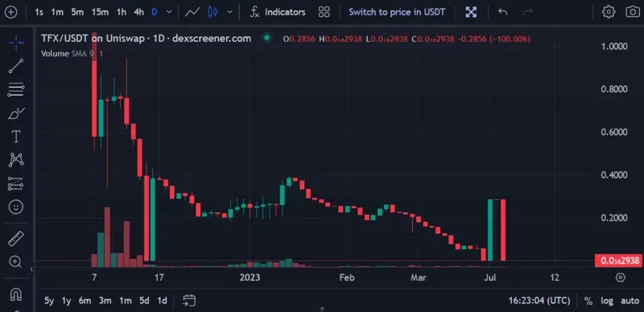The width and height of the screenshot is (644, 312).
Task: Toggle the magnet snap mode
Action: 16,294
